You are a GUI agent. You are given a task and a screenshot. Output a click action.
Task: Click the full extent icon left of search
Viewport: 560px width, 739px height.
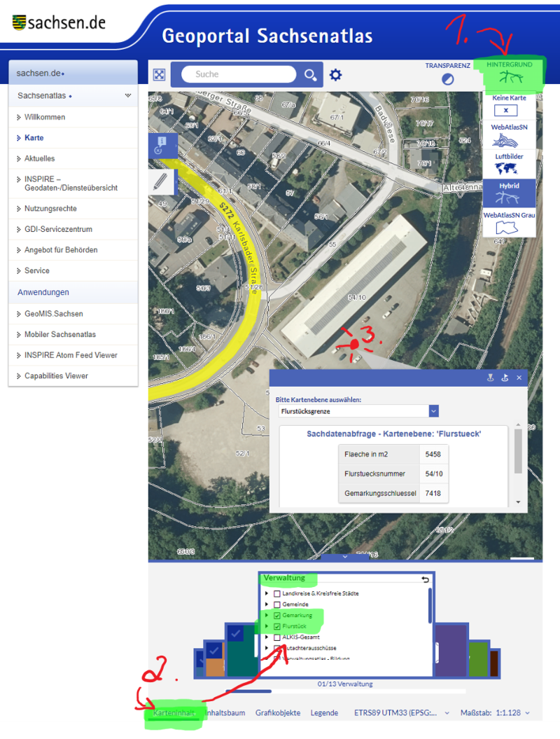click(x=160, y=75)
